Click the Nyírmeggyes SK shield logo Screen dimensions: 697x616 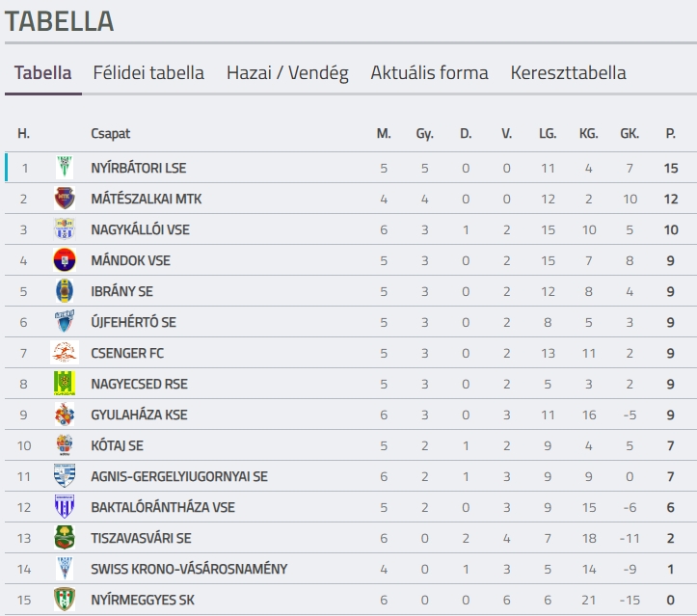[65, 600]
